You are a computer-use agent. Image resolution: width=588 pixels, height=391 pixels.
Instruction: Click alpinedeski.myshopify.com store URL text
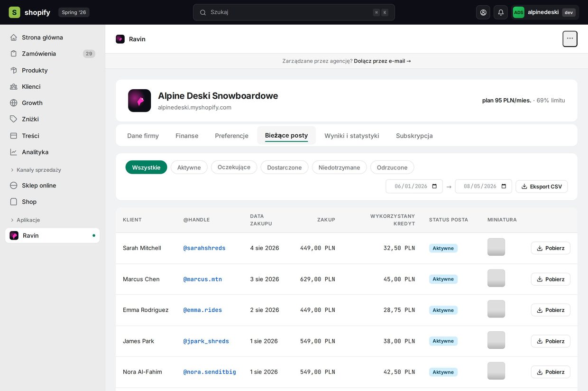pyautogui.click(x=194, y=108)
